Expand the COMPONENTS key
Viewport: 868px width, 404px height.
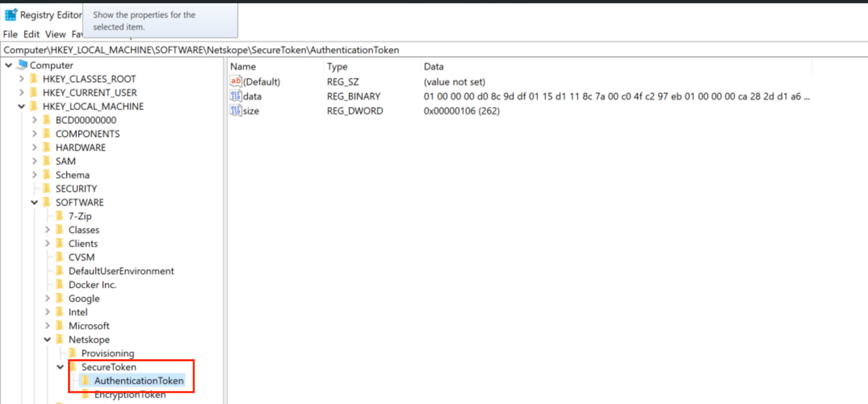(x=35, y=133)
